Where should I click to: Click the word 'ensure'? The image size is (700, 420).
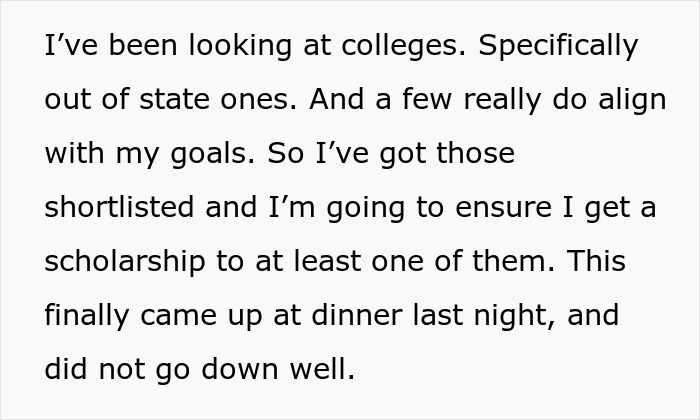(x=504, y=208)
